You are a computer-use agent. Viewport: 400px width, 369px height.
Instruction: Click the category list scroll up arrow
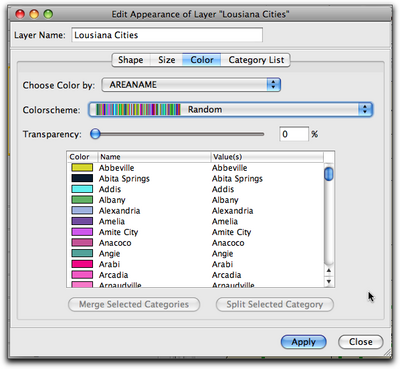coord(329,271)
